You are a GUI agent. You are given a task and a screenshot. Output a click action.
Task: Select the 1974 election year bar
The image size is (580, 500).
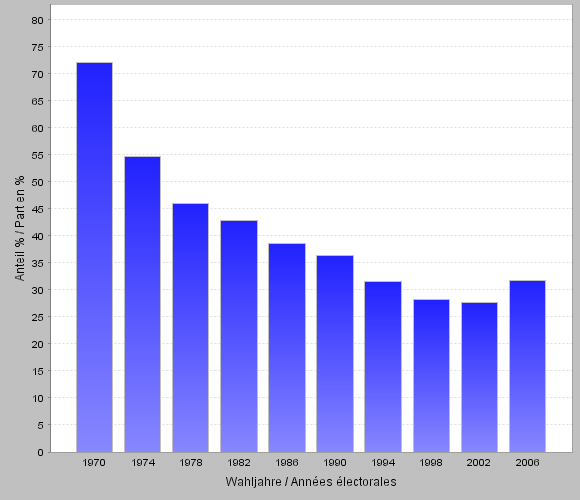tap(142, 304)
